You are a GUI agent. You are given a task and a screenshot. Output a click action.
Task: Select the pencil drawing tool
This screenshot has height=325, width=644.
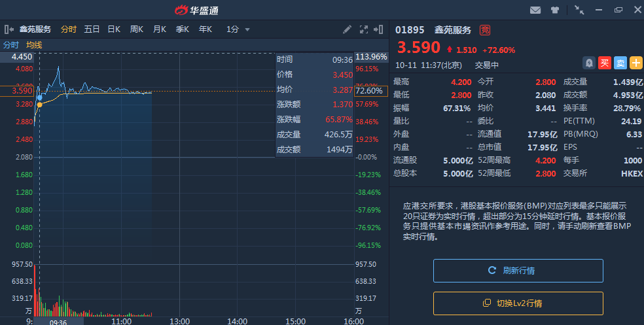tap(347, 29)
